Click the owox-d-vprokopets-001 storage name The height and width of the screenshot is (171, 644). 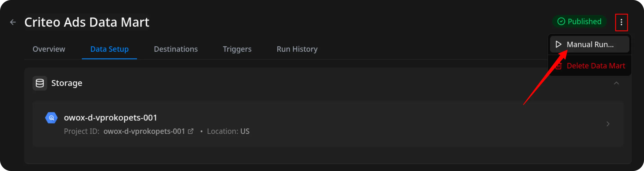coord(110,118)
